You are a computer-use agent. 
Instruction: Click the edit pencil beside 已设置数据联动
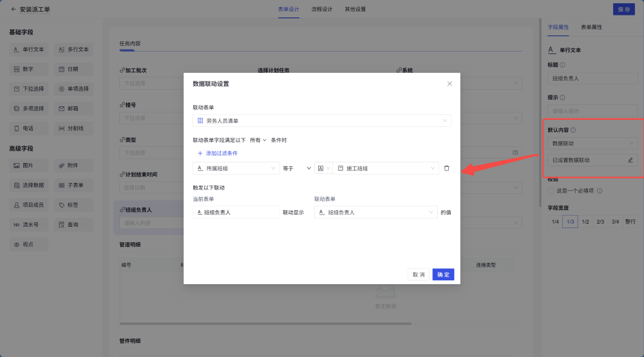point(630,160)
